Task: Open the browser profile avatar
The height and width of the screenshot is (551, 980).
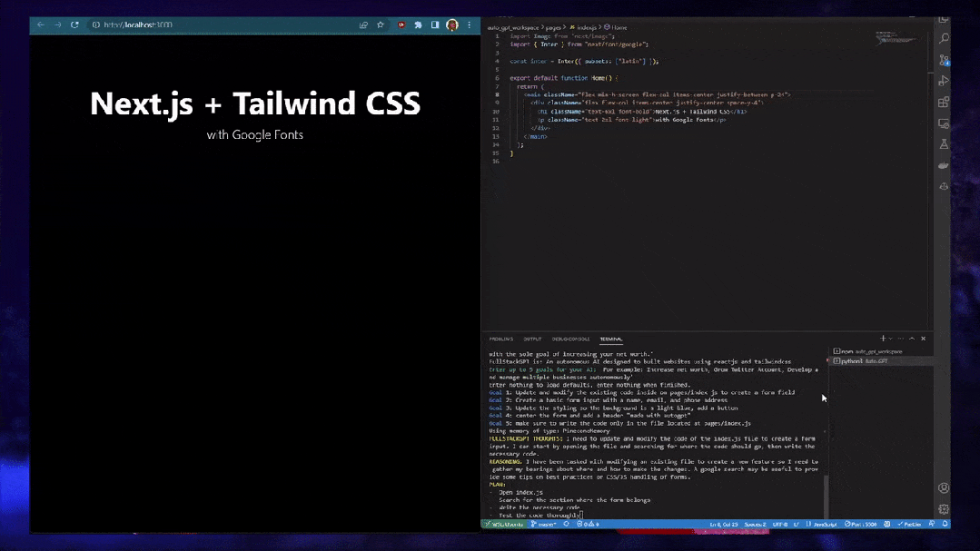Action: (x=452, y=25)
